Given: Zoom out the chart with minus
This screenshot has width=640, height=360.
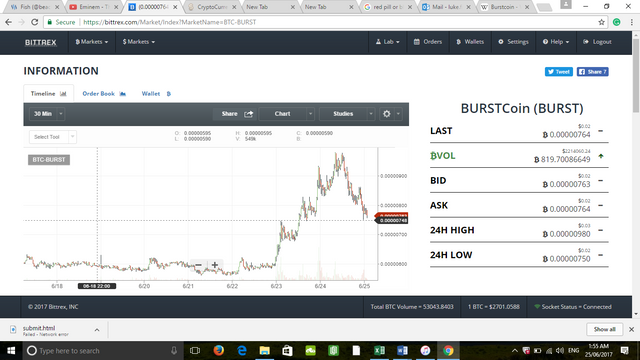Looking at the screenshot, I should tap(198, 265).
